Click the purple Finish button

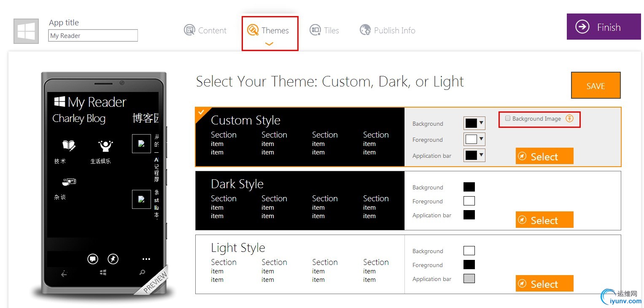pos(604,27)
